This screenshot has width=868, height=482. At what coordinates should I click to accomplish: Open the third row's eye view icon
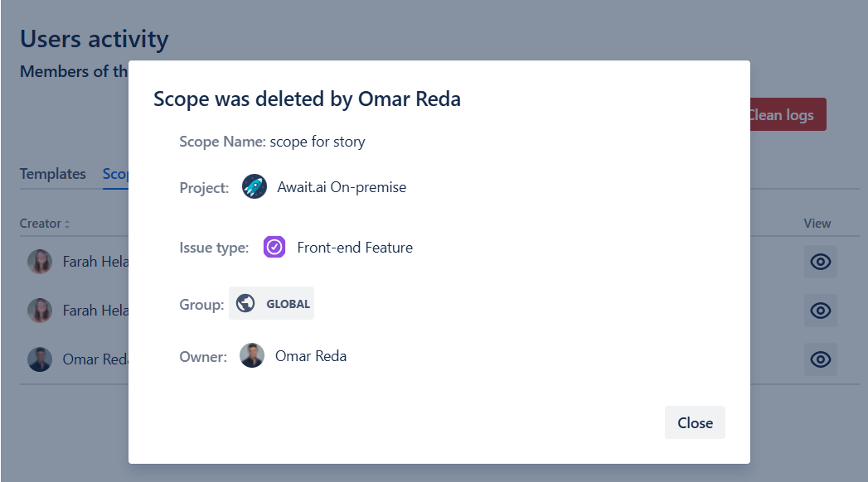pos(820,359)
